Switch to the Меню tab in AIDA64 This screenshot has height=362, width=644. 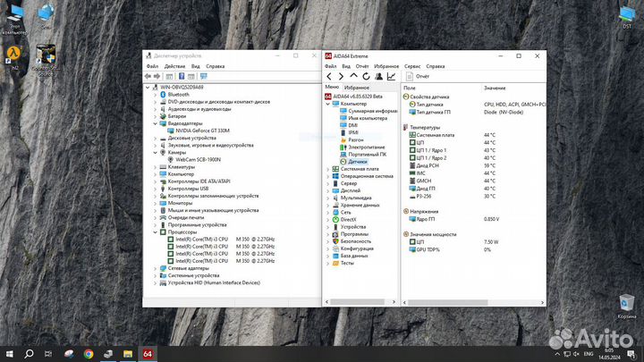point(332,87)
